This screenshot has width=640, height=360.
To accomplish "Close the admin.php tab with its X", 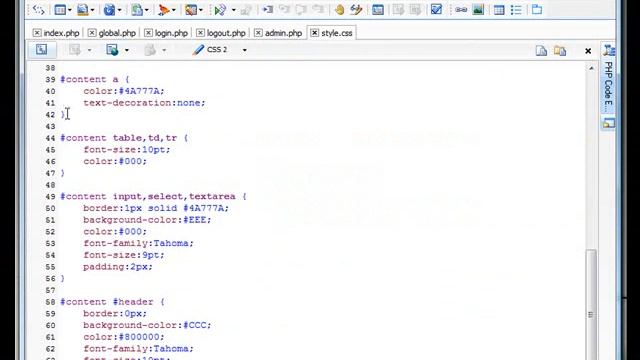I will [x=258, y=33].
